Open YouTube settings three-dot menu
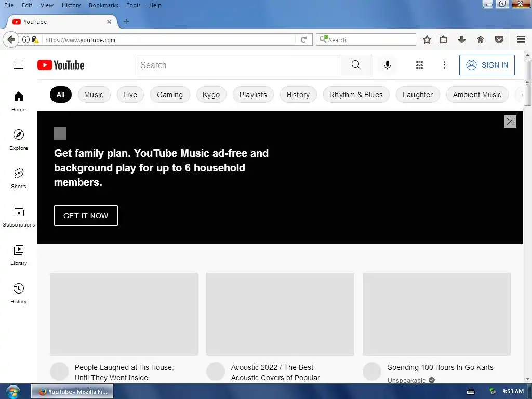Screen dimensions: 532x399 point(444,65)
